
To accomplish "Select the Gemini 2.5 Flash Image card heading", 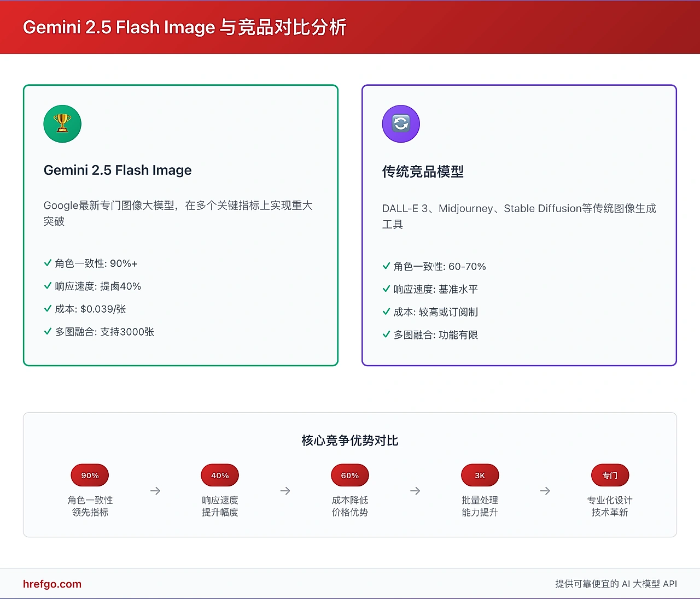I will [118, 170].
